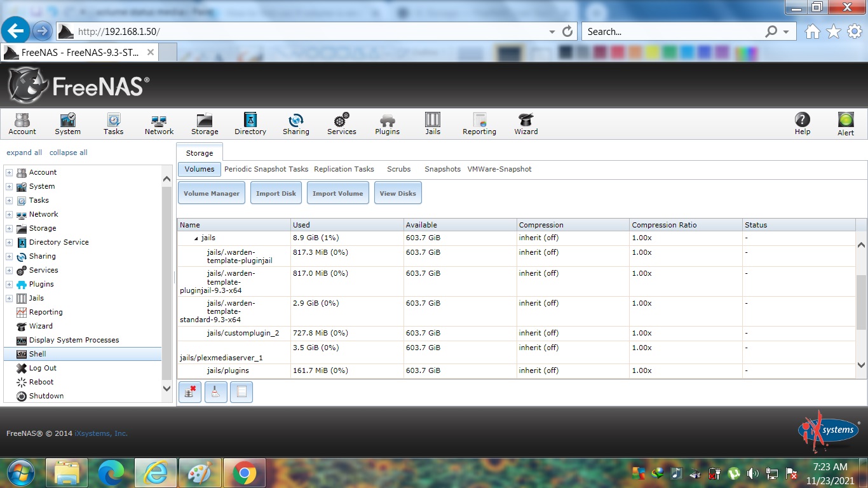This screenshot has height=488, width=868.
Task: Switch to the Volumes tab
Action: click(200, 169)
